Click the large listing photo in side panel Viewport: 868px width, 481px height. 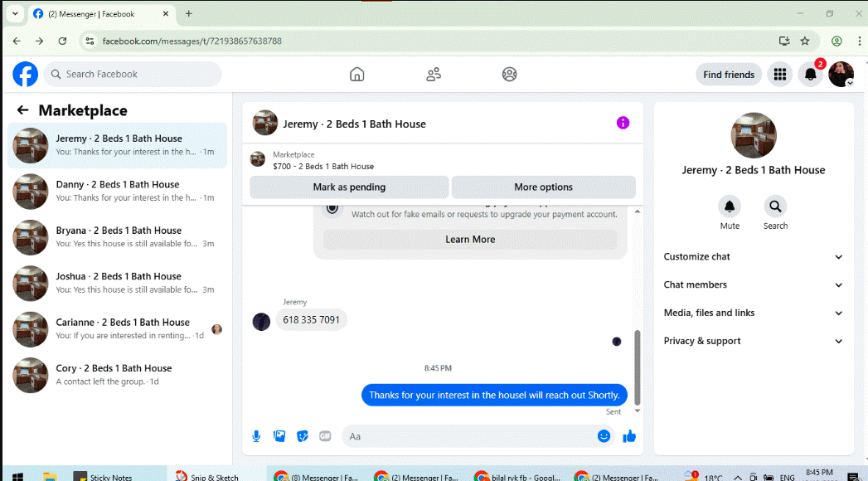click(754, 136)
